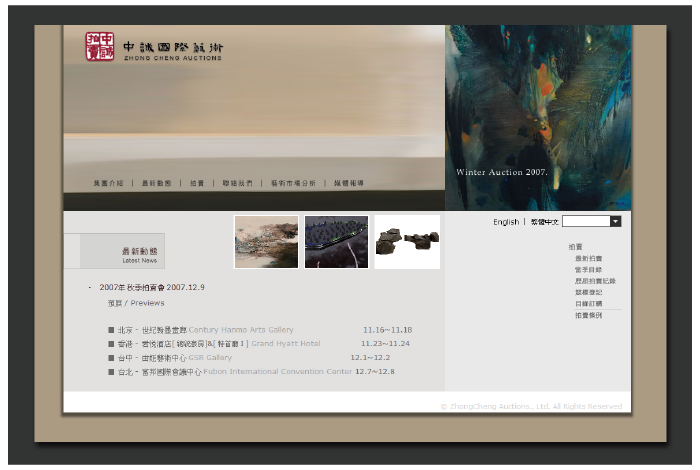Open the landscape painting thumbnail
This screenshot has width=700, height=470.
coord(266,242)
